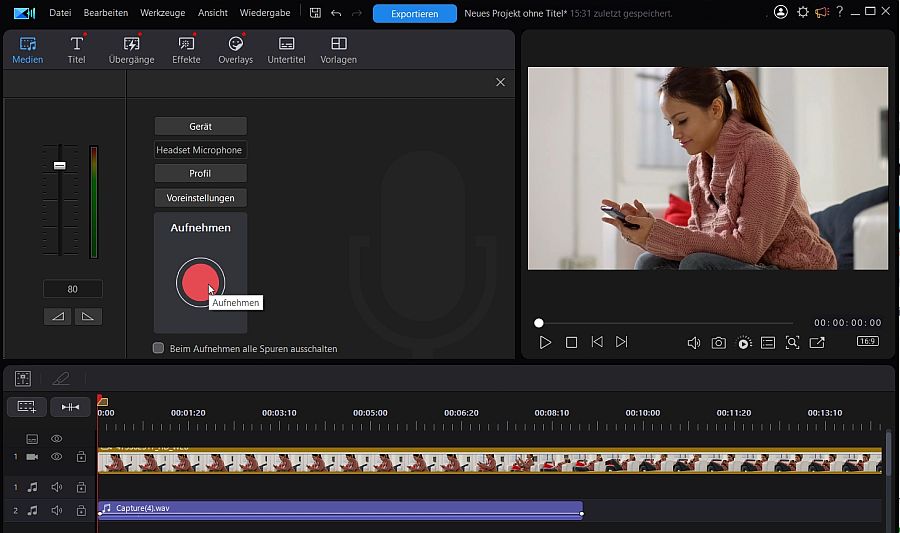Click the fade-in ramp button
This screenshot has height=533, width=900.
(x=58, y=316)
